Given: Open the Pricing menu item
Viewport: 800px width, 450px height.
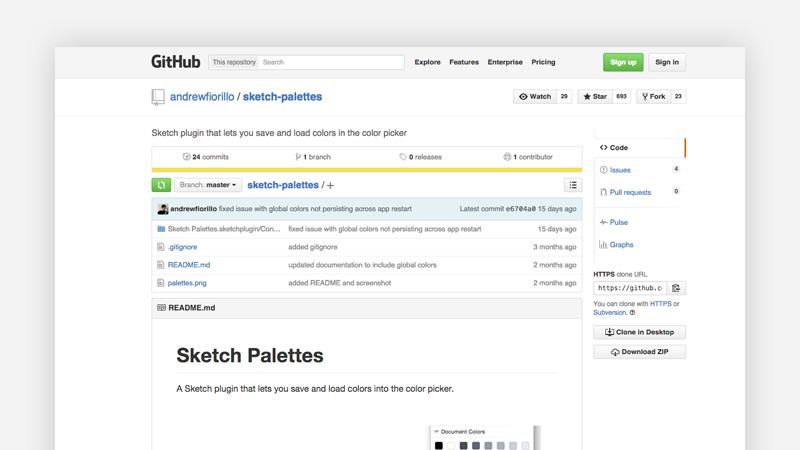Looking at the screenshot, I should click(543, 62).
